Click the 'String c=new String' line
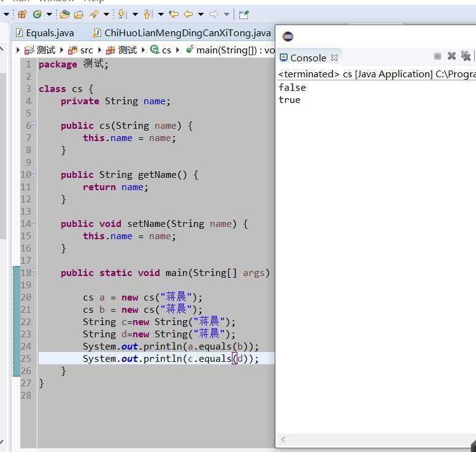The image size is (476, 452). tap(159, 322)
